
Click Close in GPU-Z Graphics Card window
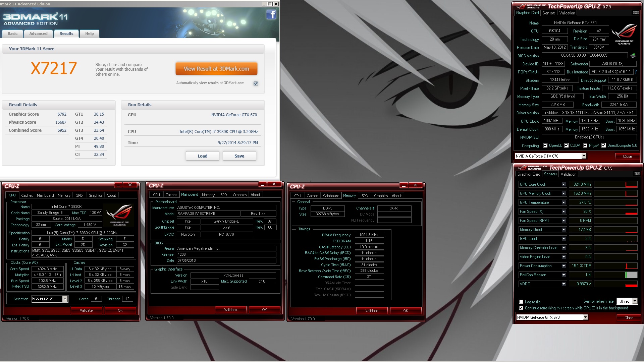(628, 157)
